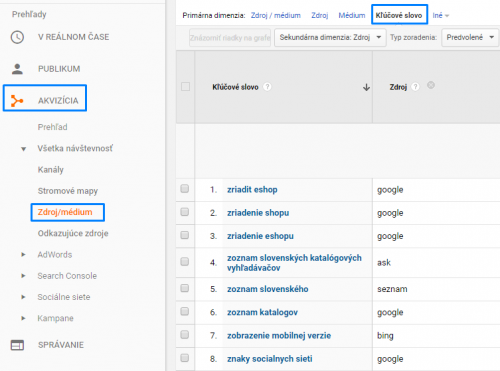Viewport: 500px width, 371px height.
Task: Click the person icon next to Publikum
Action: (x=17, y=69)
